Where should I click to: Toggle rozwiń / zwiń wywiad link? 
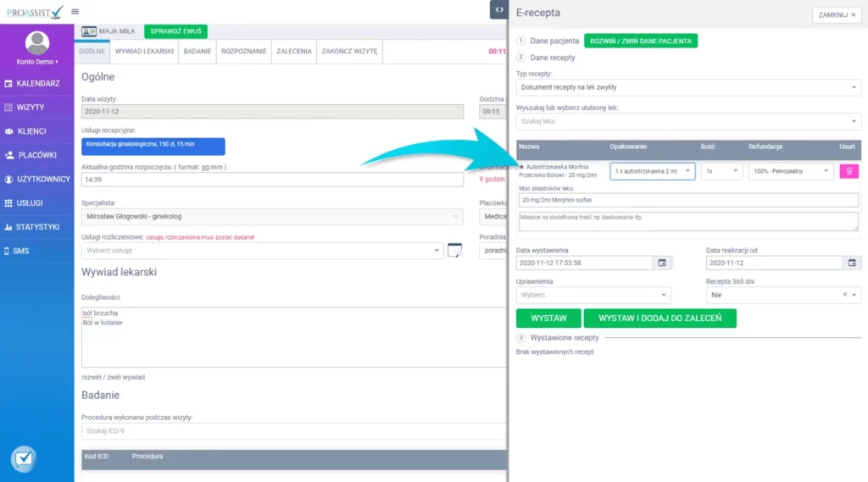[113, 376]
